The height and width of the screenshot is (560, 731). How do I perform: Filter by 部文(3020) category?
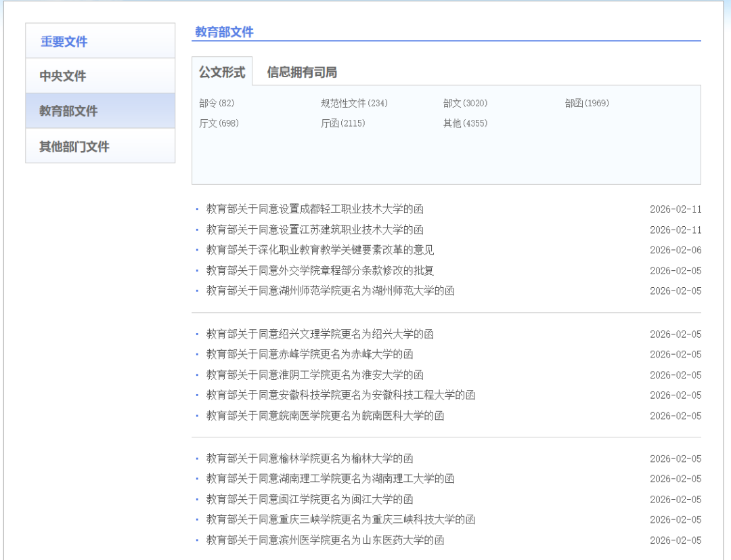[x=465, y=103]
